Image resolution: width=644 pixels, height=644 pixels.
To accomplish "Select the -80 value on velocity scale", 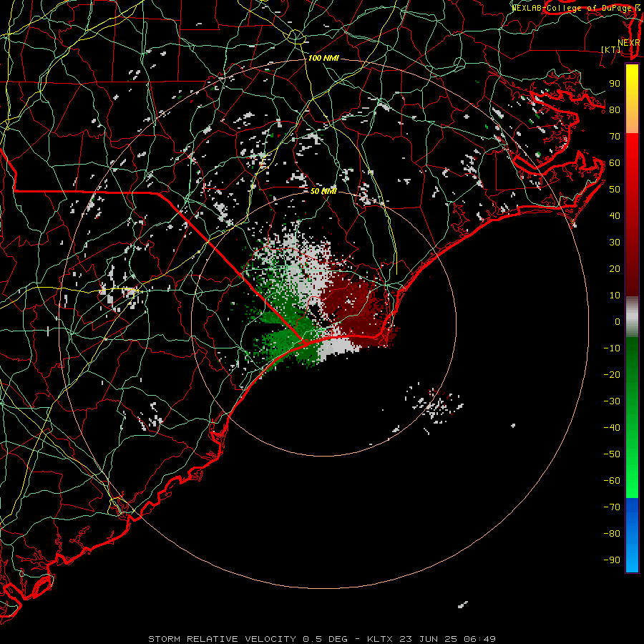I will point(612,534).
